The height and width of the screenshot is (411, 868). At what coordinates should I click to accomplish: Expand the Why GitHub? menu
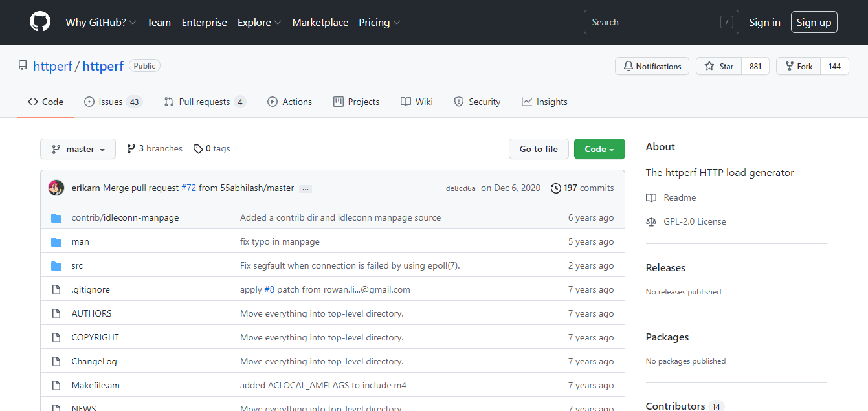point(101,22)
